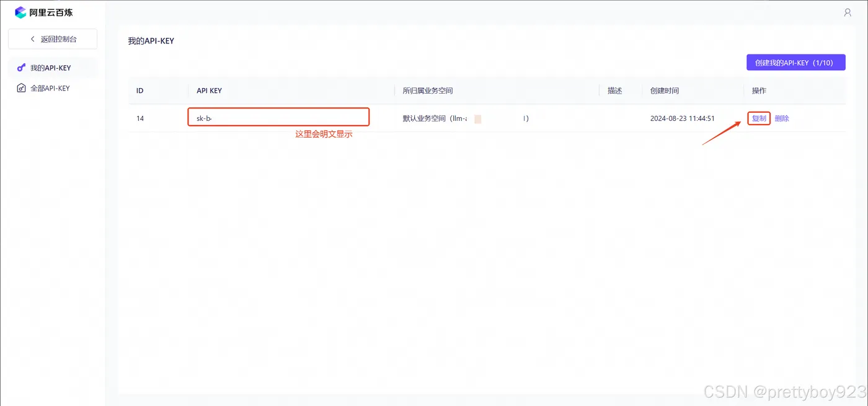The height and width of the screenshot is (406, 868).
Task: Copy the API key with 复制 link
Action: (x=759, y=118)
